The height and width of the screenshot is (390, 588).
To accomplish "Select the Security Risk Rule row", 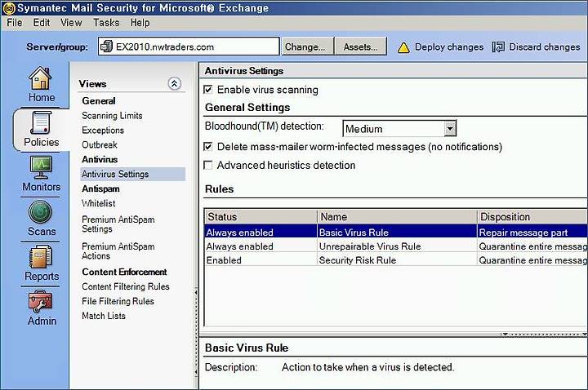I will [x=396, y=260].
